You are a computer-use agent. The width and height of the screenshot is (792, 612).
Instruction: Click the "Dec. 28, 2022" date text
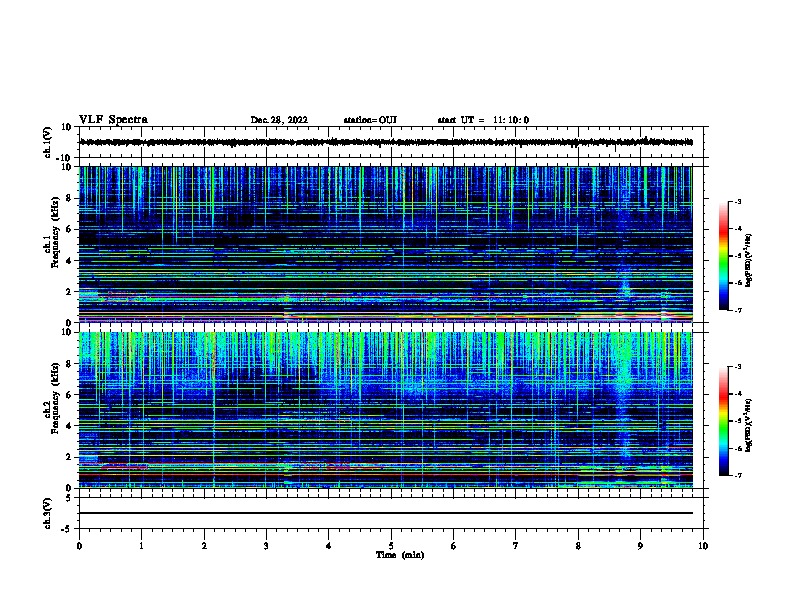(279, 120)
